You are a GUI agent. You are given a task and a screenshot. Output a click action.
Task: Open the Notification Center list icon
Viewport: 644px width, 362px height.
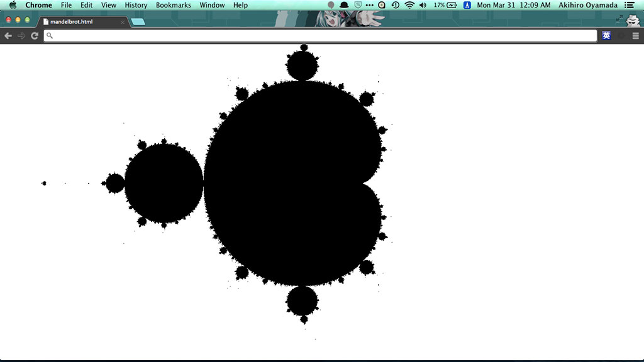630,5
